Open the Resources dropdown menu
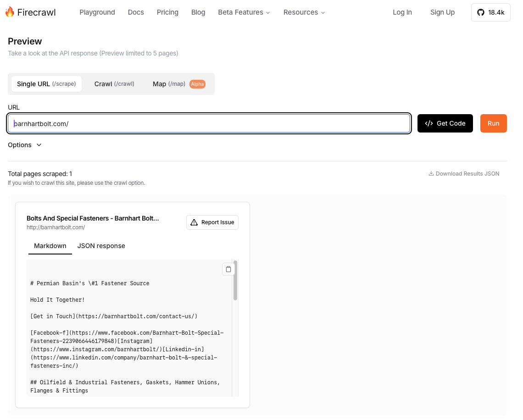This screenshot has height=420, width=523. tap(304, 12)
